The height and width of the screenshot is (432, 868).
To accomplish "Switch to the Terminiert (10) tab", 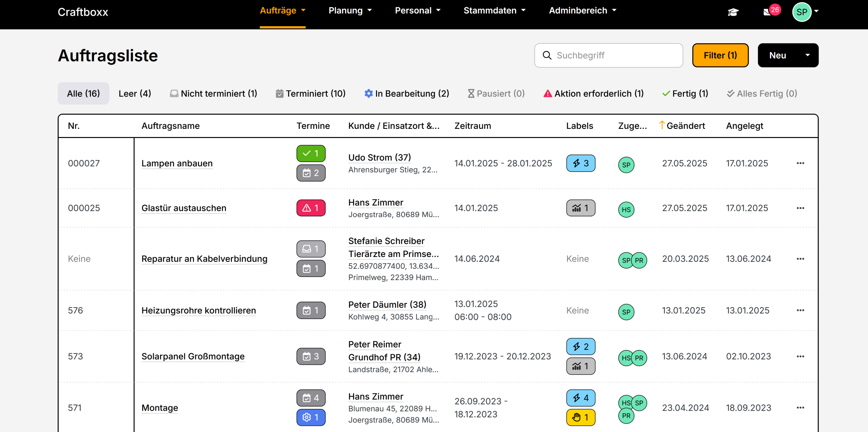I will pyautogui.click(x=311, y=94).
